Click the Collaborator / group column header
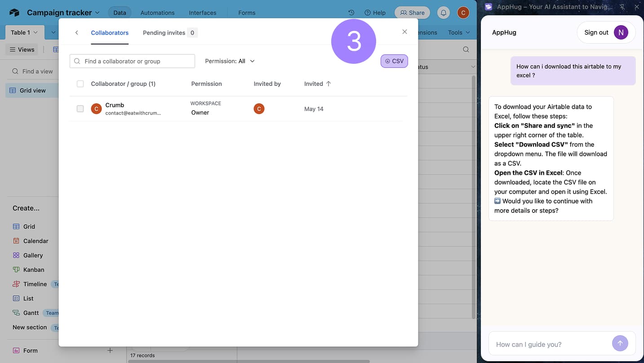 tap(123, 84)
